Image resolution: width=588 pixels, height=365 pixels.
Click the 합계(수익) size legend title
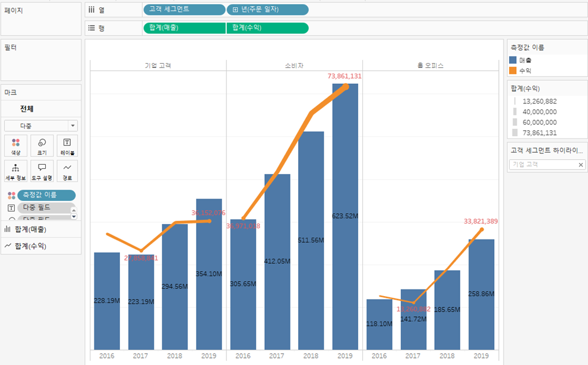[525, 88]
